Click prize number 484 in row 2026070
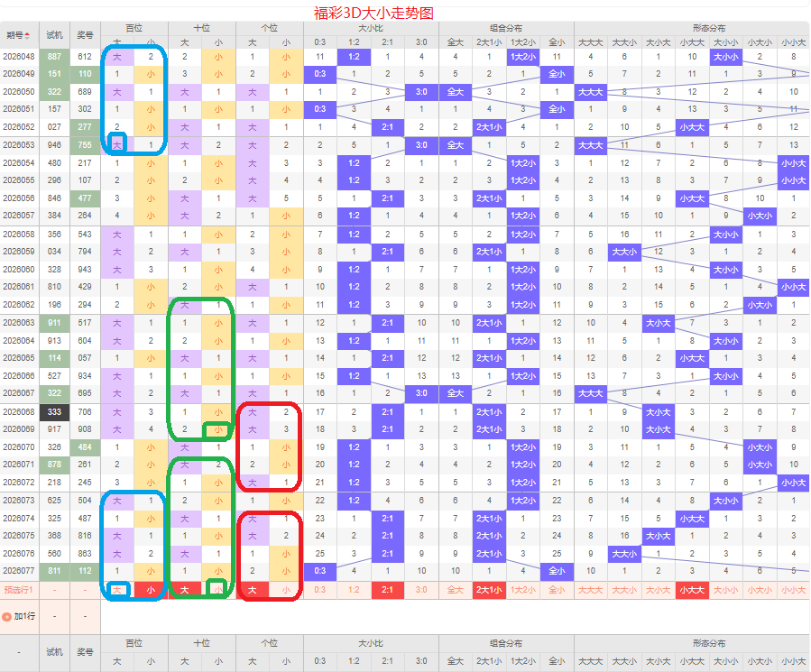Image resolution: width=811 pixels, height=672 pixels. 85,447
